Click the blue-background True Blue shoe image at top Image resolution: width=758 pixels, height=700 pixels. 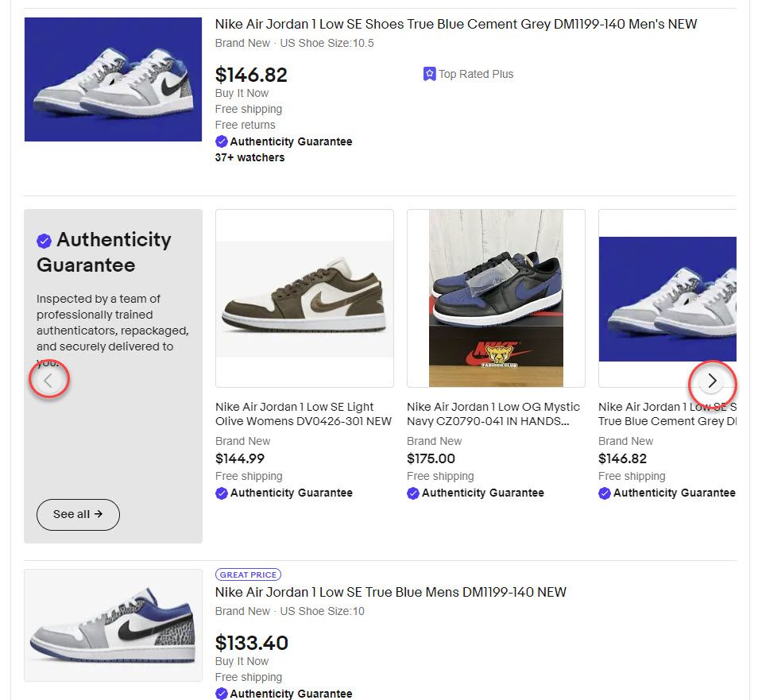point(113,79)
